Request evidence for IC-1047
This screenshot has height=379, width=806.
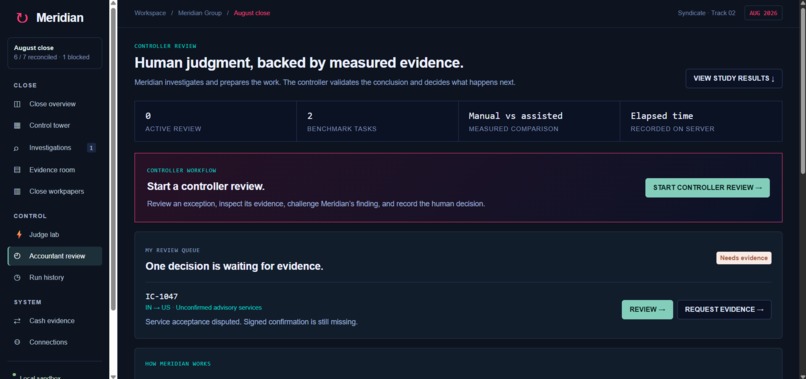click(x=724, y=310)
